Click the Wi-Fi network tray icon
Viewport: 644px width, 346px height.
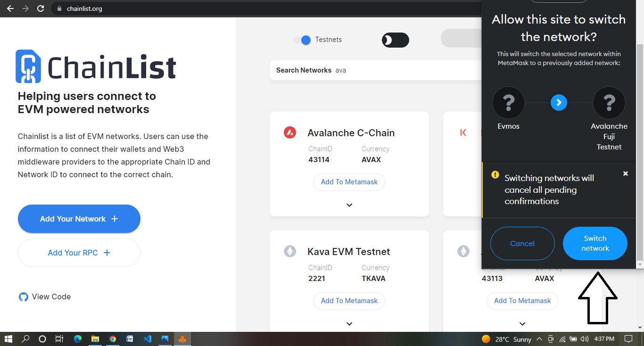click(x=562, y=339)
